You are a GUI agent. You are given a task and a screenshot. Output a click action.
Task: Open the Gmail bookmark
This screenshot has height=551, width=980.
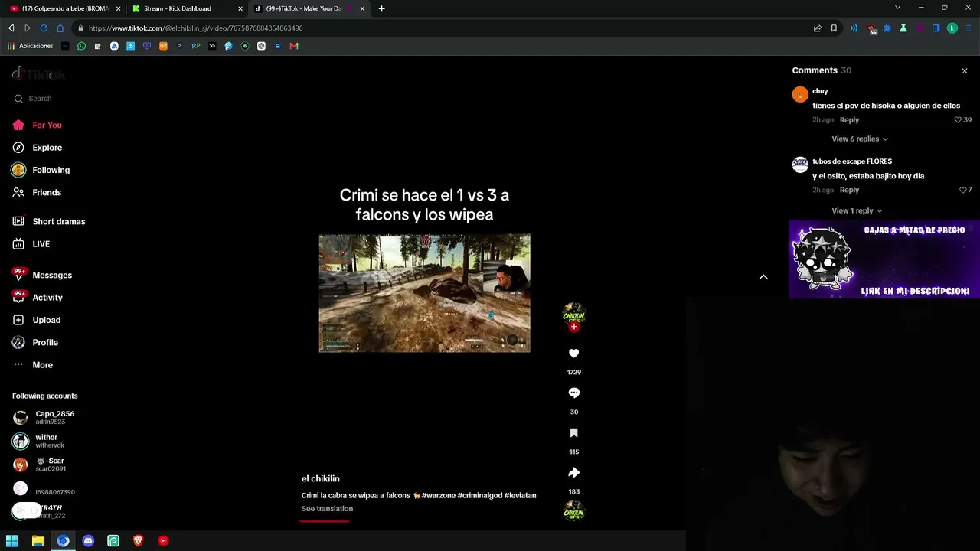tap(294, 46)
